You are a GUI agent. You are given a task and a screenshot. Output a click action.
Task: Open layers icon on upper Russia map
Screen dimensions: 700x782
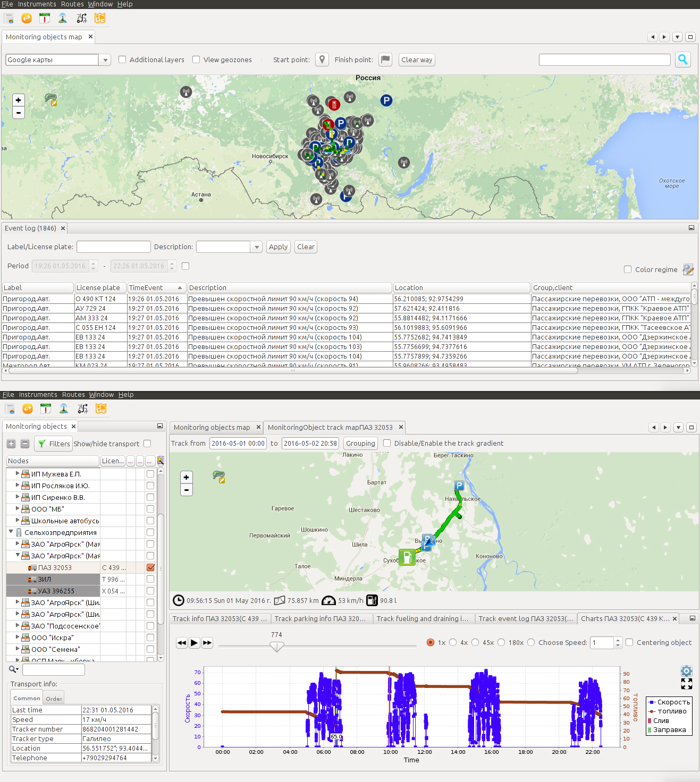(x=51, y=99)
